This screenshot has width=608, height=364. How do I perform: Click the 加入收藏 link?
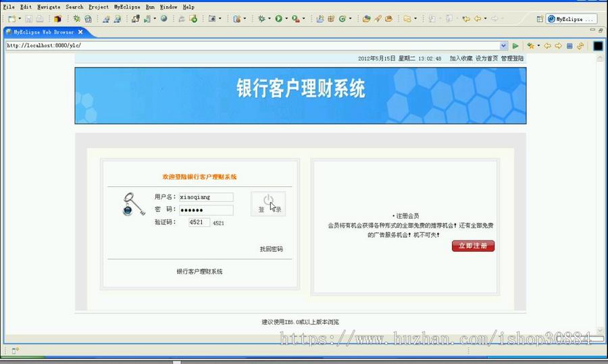click(x=461, y=59)
